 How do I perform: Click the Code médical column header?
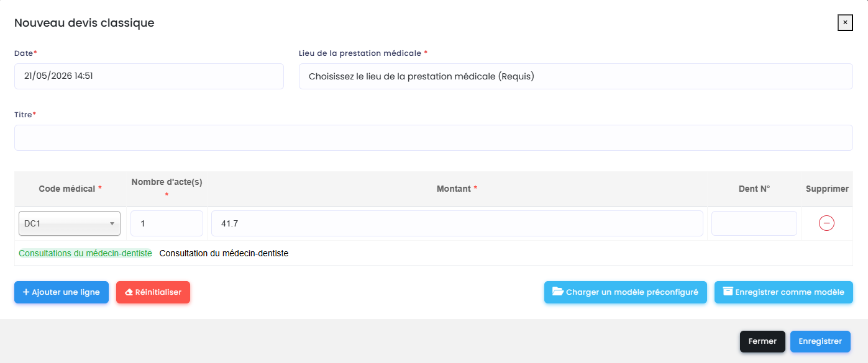pos(70,189)
